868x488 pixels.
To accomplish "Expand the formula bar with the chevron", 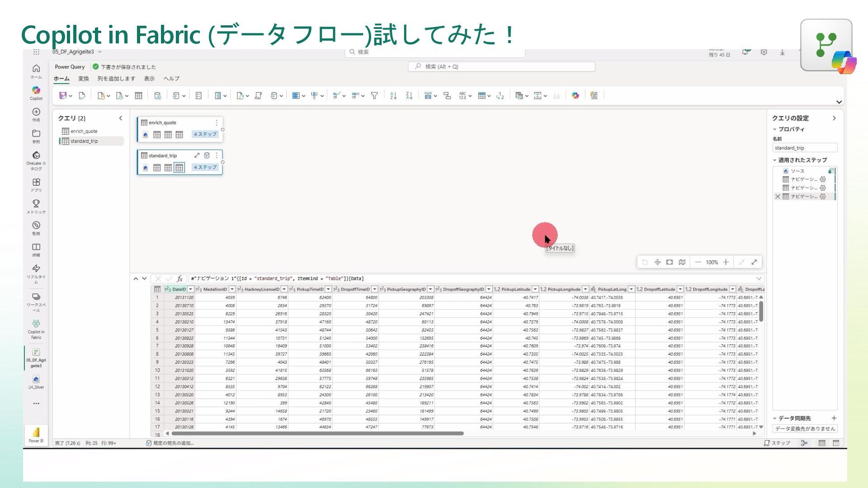I will [x=759, y=278].
